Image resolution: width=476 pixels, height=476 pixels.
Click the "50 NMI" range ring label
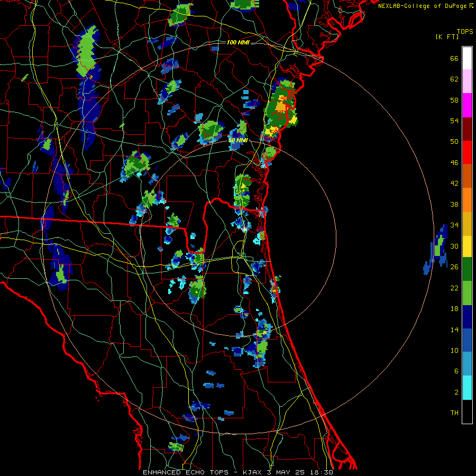(x=238, y=141)
